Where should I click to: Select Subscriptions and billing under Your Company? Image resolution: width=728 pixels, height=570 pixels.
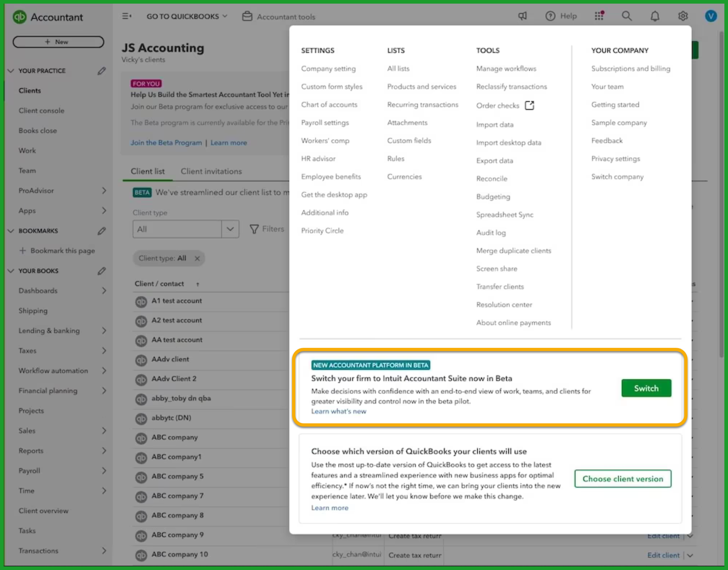click(630, 68)
